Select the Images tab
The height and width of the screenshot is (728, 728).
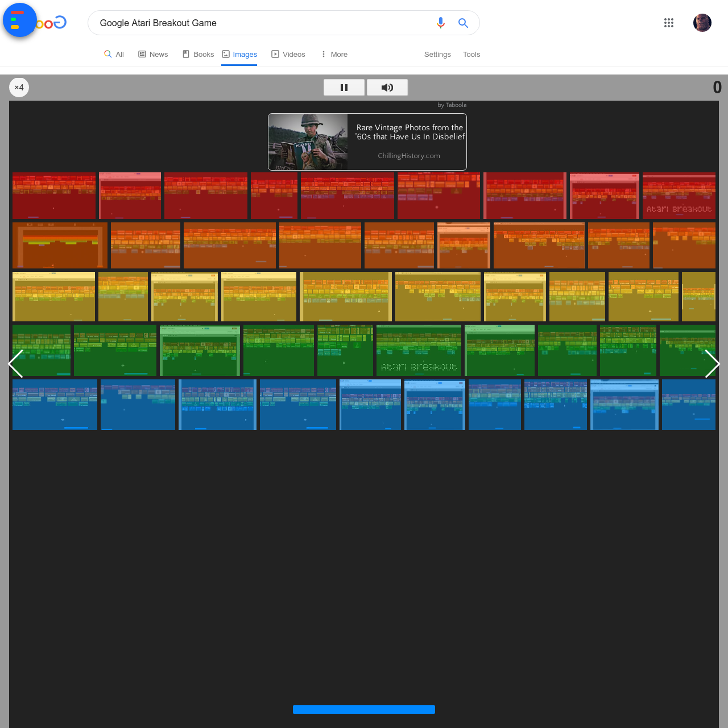click(239, 54)
